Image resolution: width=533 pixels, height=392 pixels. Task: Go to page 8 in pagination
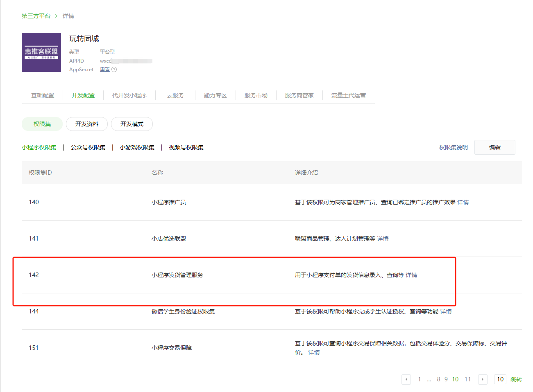(x=438, y=379)
